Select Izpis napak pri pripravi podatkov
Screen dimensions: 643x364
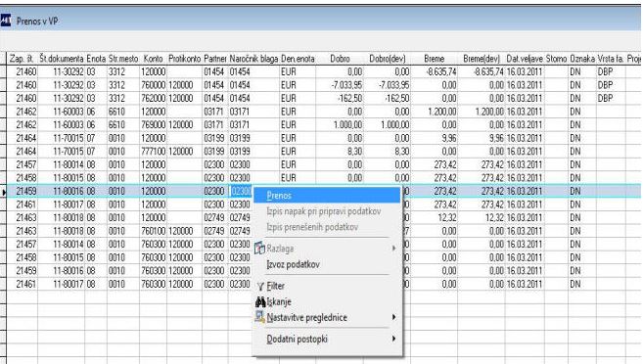coord(324,211)
